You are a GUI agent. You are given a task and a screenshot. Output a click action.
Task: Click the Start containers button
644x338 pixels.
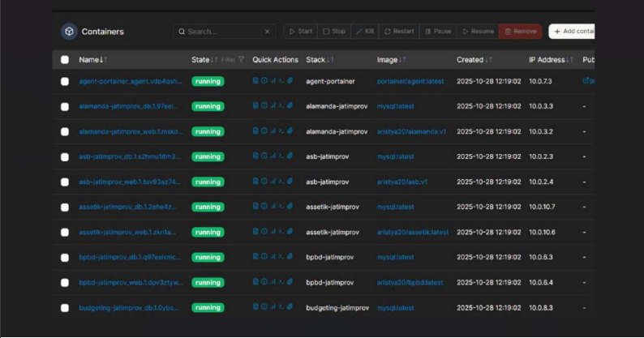301,32
